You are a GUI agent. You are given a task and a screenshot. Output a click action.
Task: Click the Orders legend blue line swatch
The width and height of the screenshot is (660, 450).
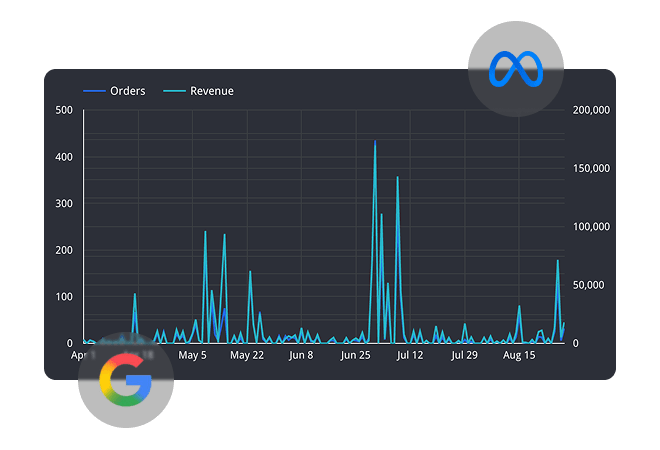click(x=95, y=91)
